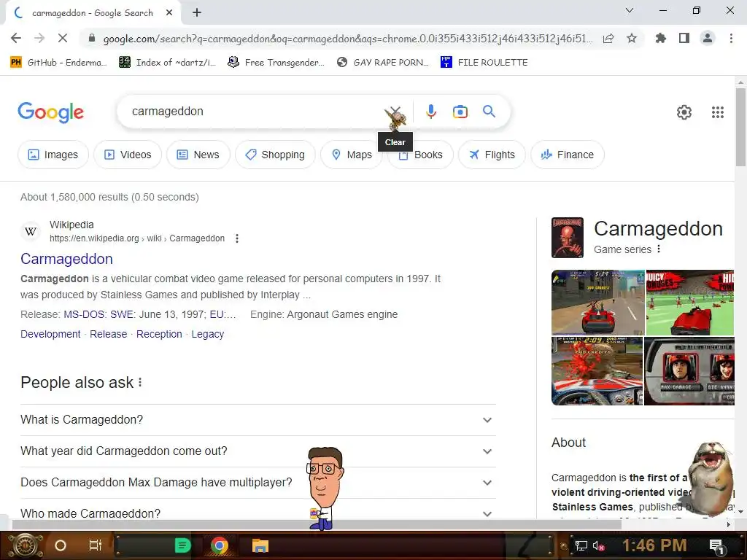This screenshot has width=747, height=560.
Task: Open File Explorer from taskbar
Action: point(260,545)
